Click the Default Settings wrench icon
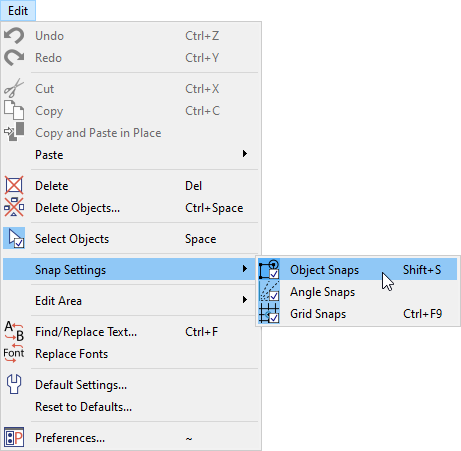Viewport: 461px width, 451px height. 14,384
